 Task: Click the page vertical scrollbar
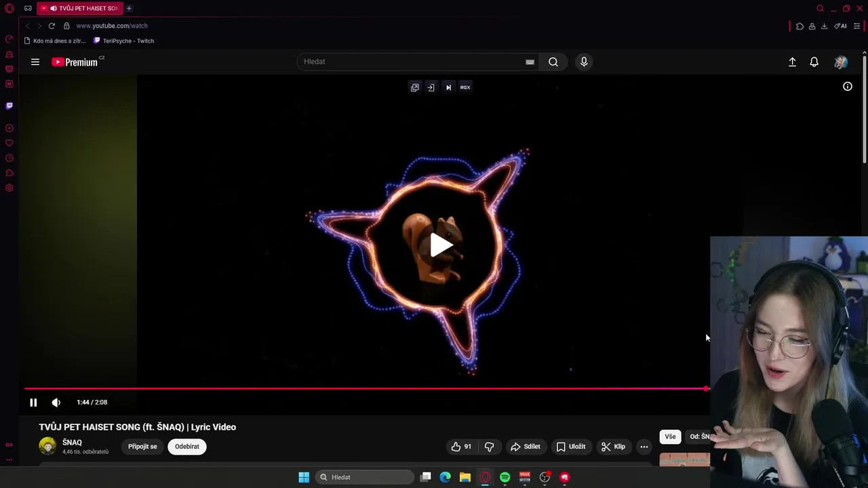click(x=864, y=108)
